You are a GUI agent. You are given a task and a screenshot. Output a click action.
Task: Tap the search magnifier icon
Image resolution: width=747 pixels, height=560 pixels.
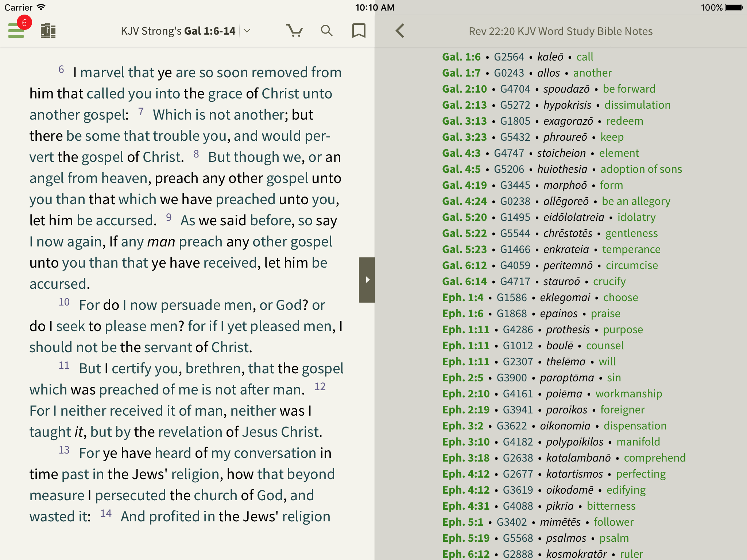click(326, 31)
